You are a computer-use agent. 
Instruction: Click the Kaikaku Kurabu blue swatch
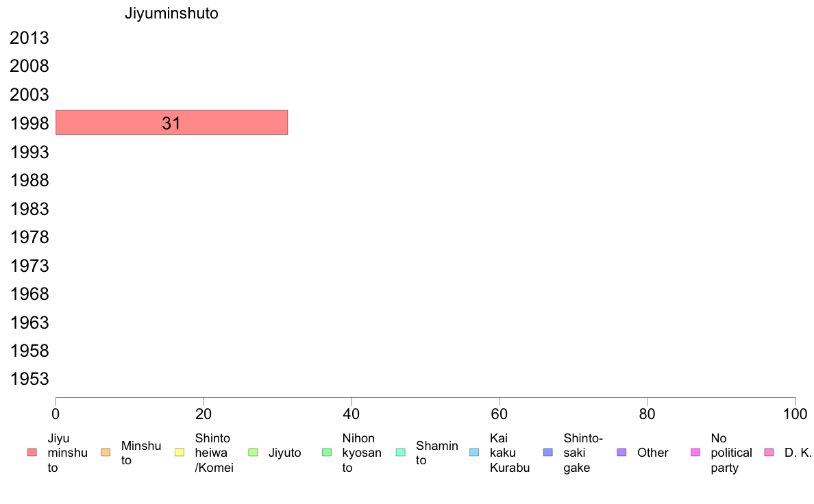(474, 453)
